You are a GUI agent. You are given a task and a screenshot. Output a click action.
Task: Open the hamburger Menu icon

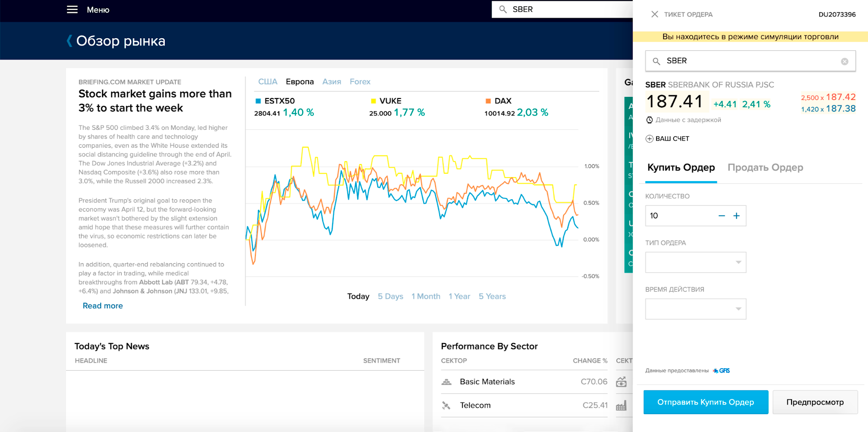click(x=72, y=10)
